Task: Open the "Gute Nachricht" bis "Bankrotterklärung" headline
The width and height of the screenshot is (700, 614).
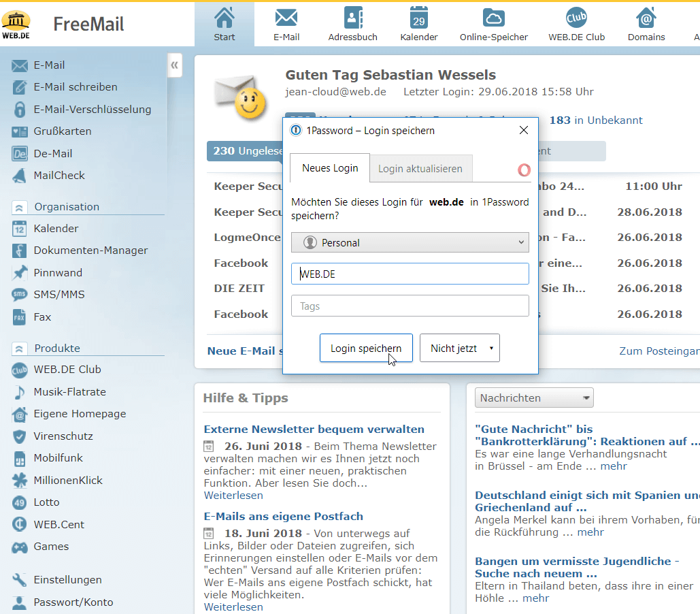Action: [x=586, y=435]
